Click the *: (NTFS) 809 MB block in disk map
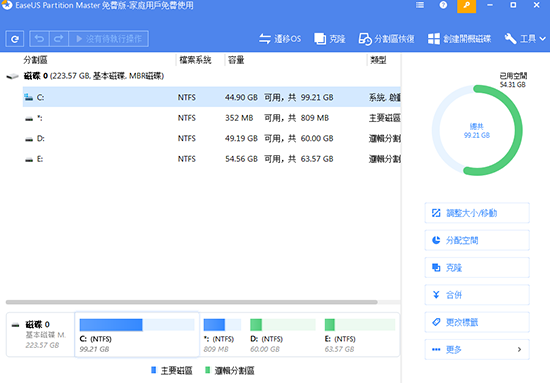This screenshot has height=383, width=550. tap(222, 335)
